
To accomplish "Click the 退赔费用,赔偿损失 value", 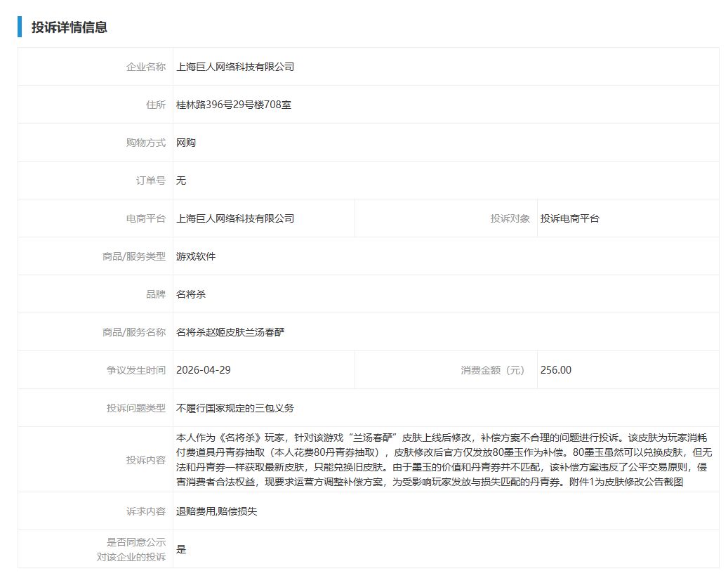I will point(216,511).
